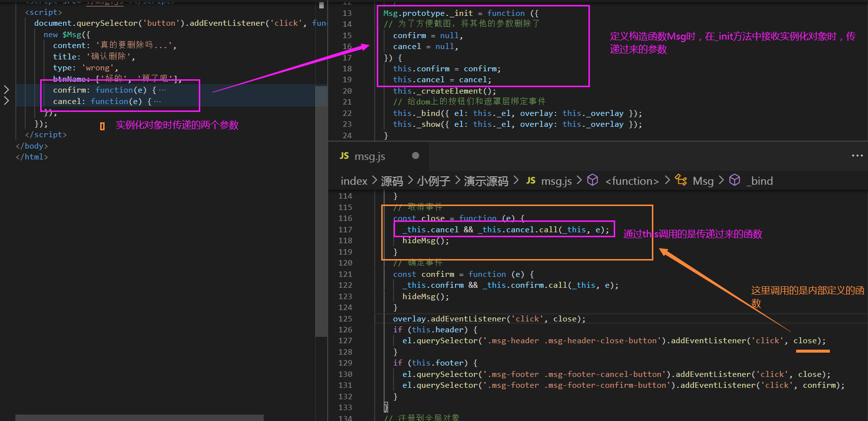Click 'this.cancel = cancel;' on line 19
The image size is (868, 421).
tap(442, 79)
